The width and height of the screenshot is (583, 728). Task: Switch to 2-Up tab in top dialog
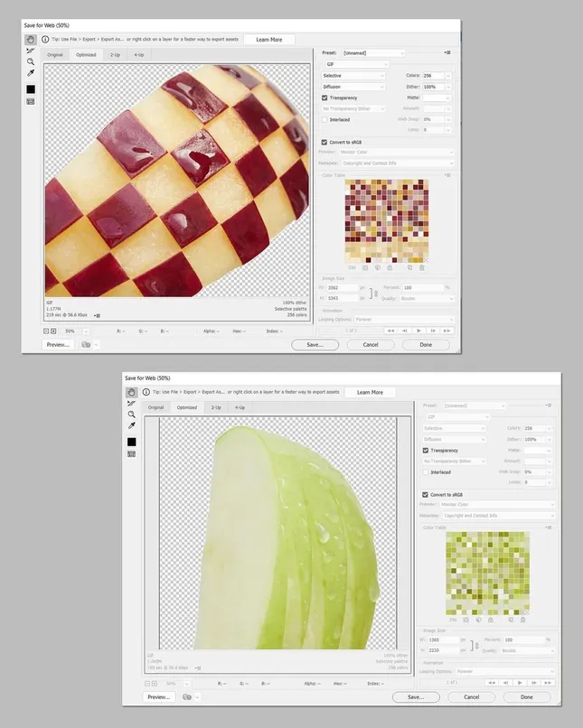[x=115, y=55]
